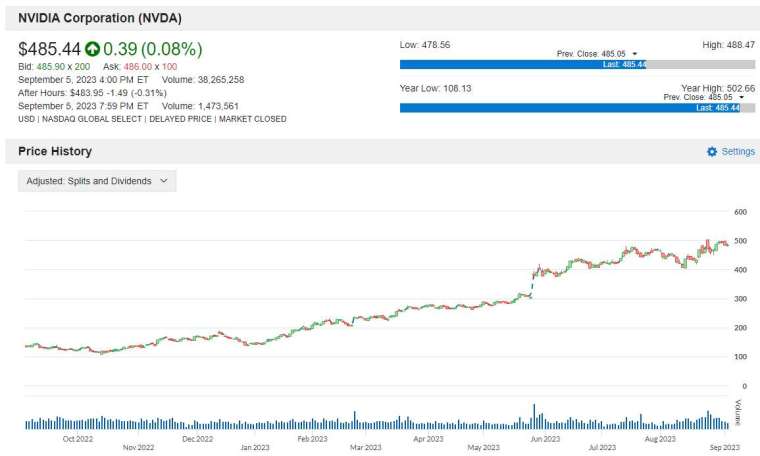Click the day range Last 485.44 bar
Image resolution: width=760 pixels, height=456 pixels.
[x=523, y=64]
